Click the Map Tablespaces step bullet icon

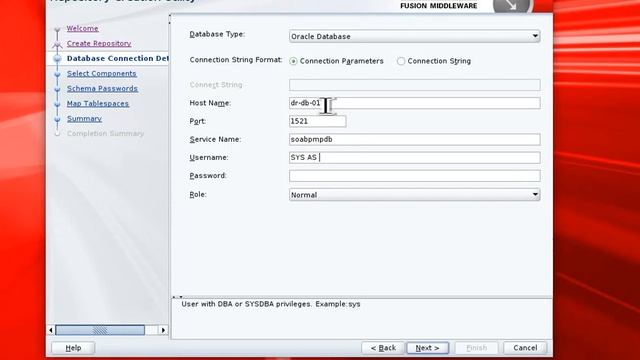pyautogui.click(x=57, y=104)
